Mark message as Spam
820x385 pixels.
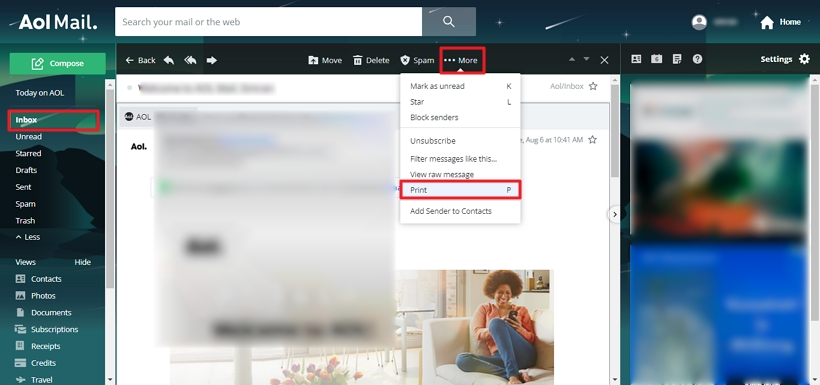[417, 60]
